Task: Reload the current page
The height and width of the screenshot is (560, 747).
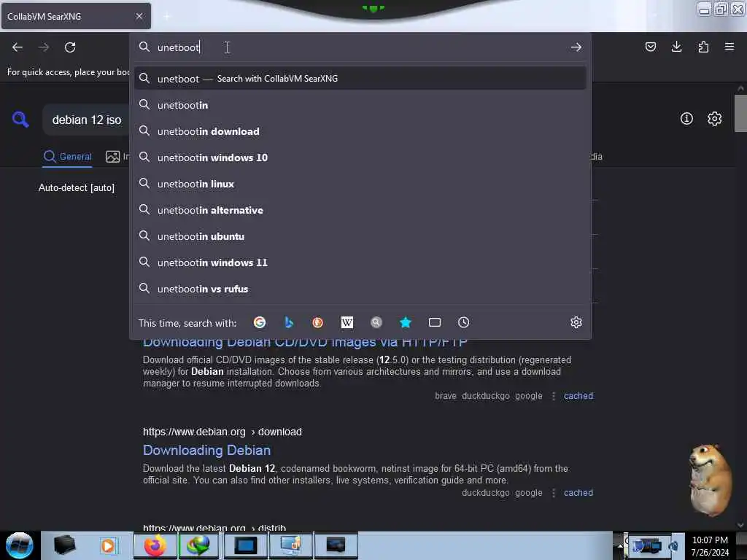Action: (70, 47)
